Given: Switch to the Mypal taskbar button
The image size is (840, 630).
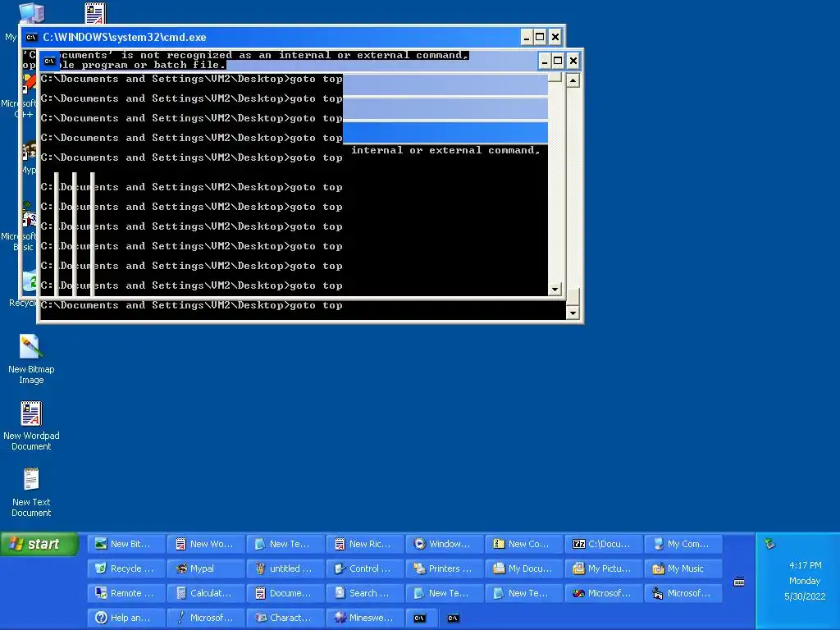Looking at the screenshot, I should tap(206, 568).
